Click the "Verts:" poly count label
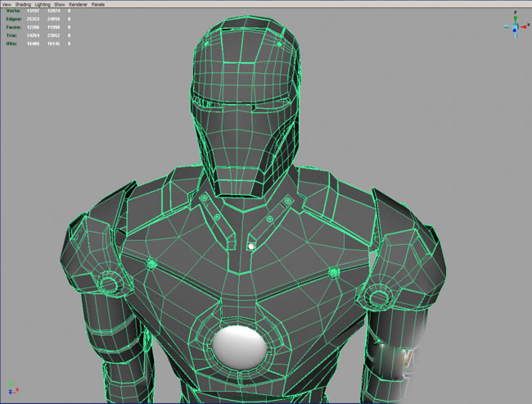The height and width of the screenshot is (404, 532). coord(14,11)
